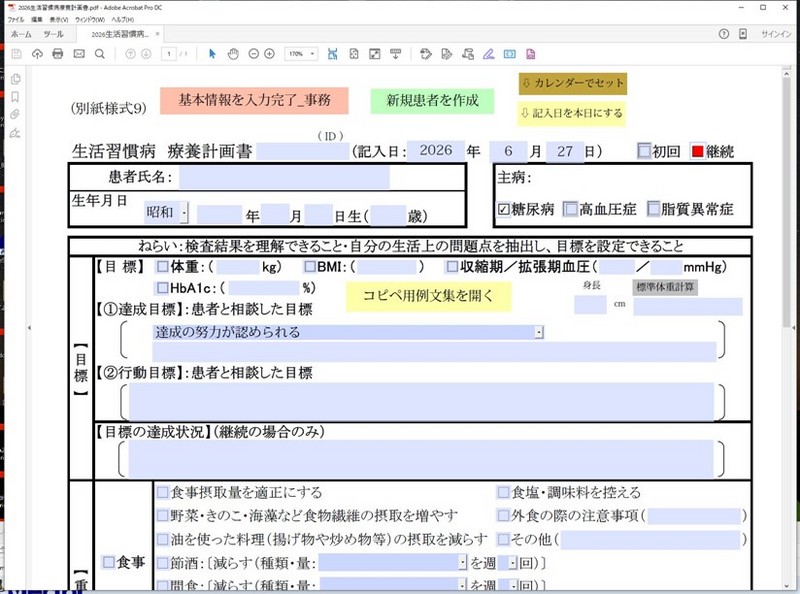Open the 表示 menu
The width and height of the screenshot is (800, 594).
[x=59, y=19]
